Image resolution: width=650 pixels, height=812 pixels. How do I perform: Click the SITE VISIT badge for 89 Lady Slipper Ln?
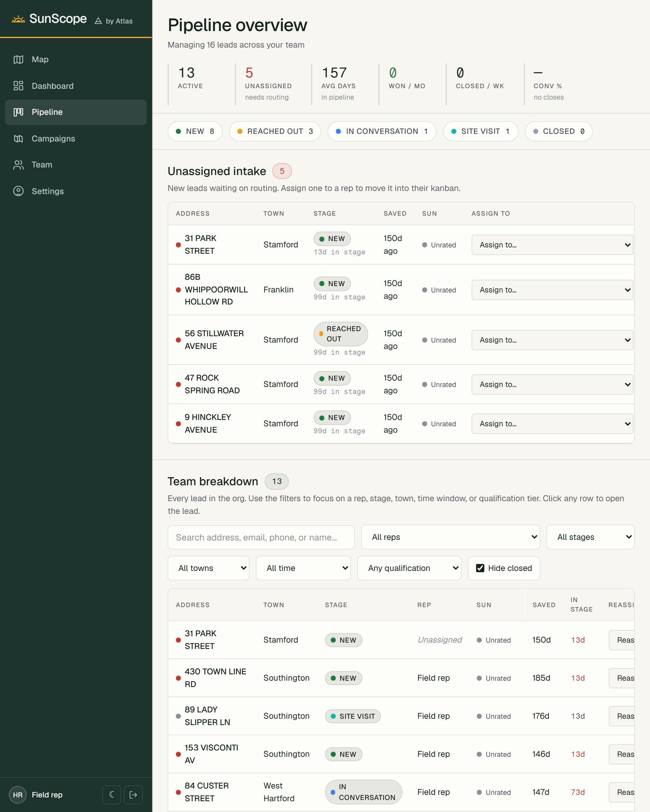pyautogui.click(x=353, y=716)
